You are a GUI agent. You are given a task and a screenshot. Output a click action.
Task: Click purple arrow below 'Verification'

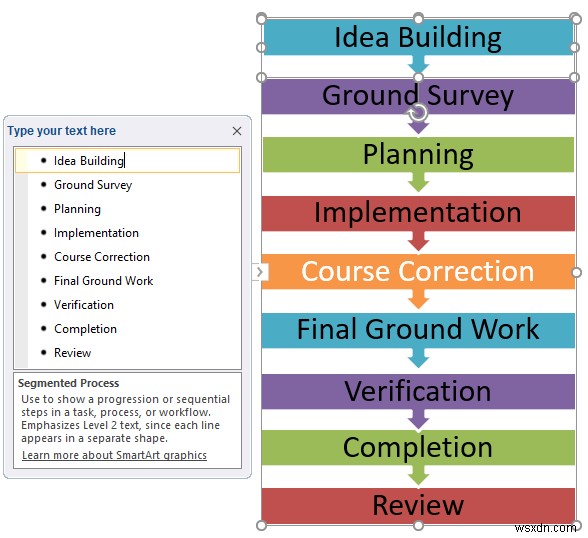(418, 419)
